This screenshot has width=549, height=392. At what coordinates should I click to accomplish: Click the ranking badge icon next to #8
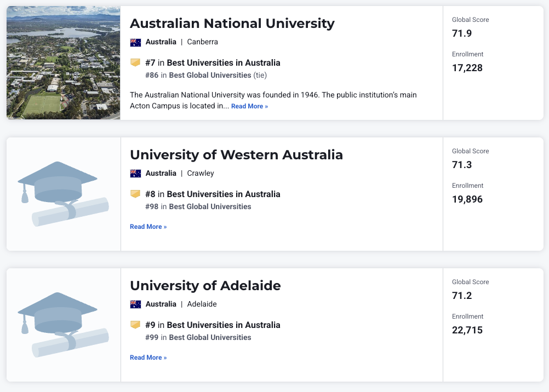pos(135,194)
